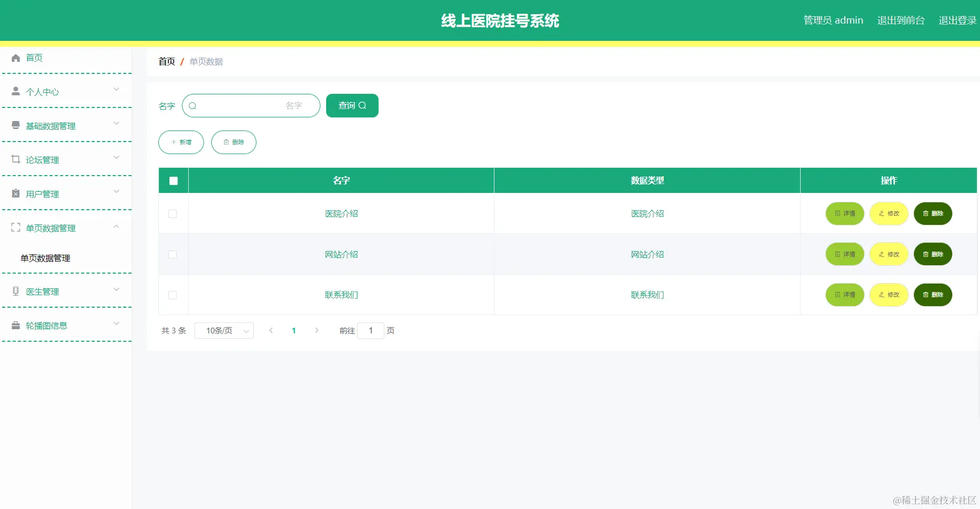Click the 首页 breadcrumb link

pyautogui.click(x=167, y=61)
